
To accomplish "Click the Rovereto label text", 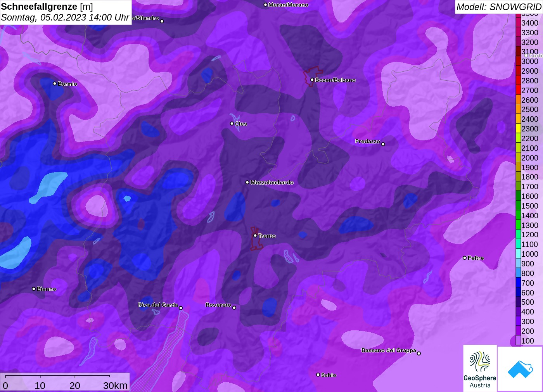I will click(218, 305).
